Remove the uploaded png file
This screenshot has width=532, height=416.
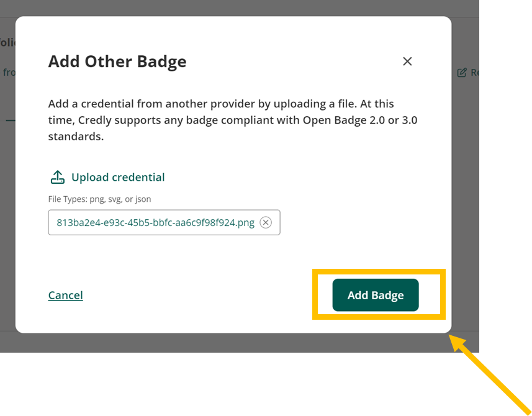click(266, 222)
